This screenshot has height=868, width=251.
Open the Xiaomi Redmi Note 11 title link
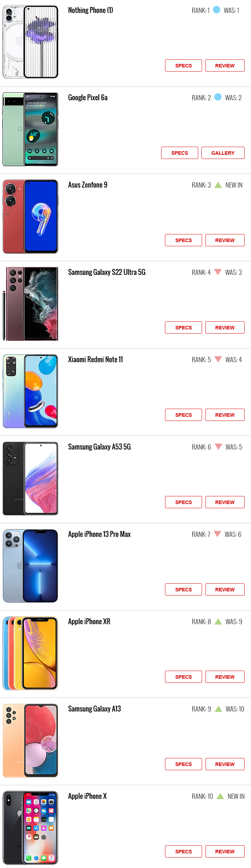click(95, 359)
